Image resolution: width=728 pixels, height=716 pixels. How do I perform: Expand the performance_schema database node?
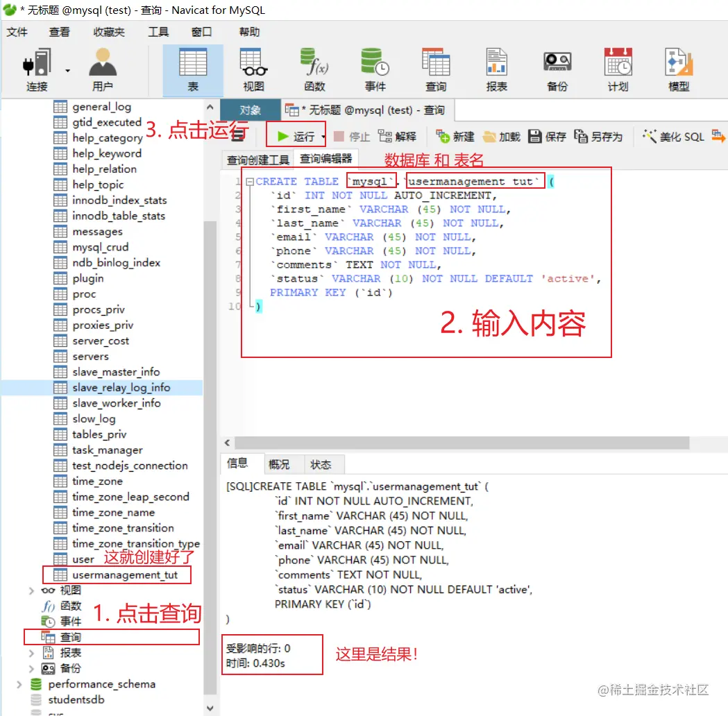(x=19, y=685)
